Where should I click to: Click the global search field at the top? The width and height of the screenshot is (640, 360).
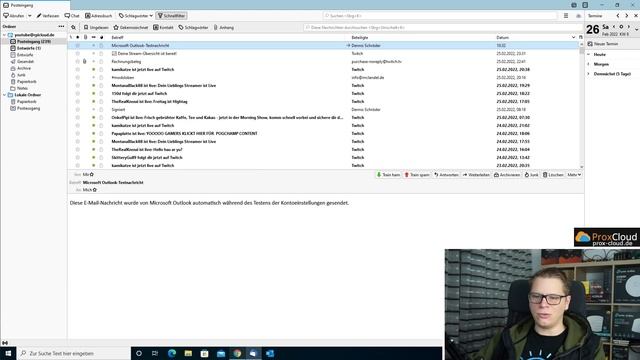pyautogui.click(x=440, y=16)
